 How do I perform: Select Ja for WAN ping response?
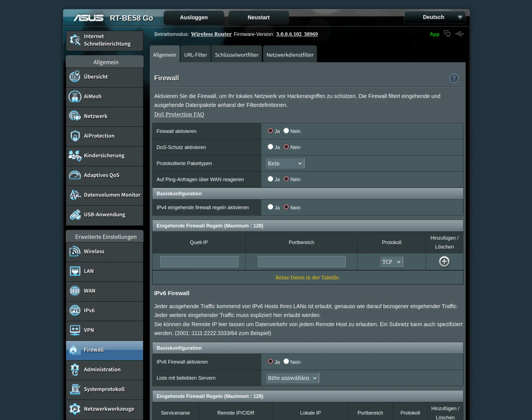(270, 179)
